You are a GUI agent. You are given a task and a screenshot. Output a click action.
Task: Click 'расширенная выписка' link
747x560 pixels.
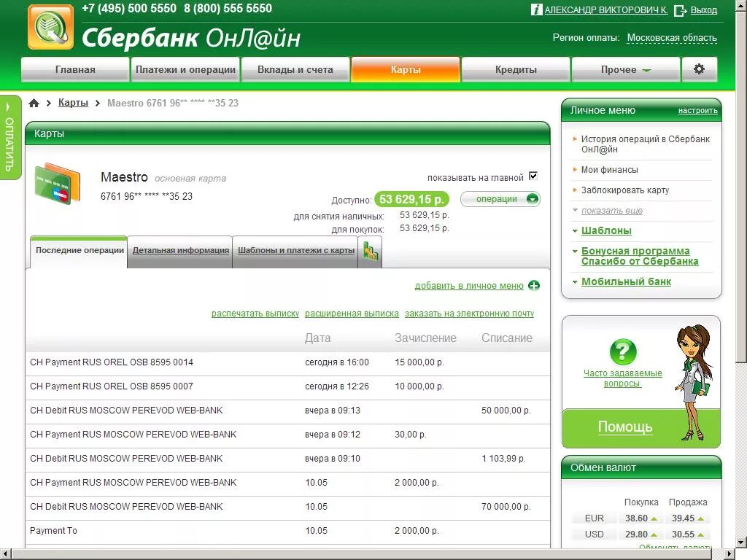click(x=352, y=314)
